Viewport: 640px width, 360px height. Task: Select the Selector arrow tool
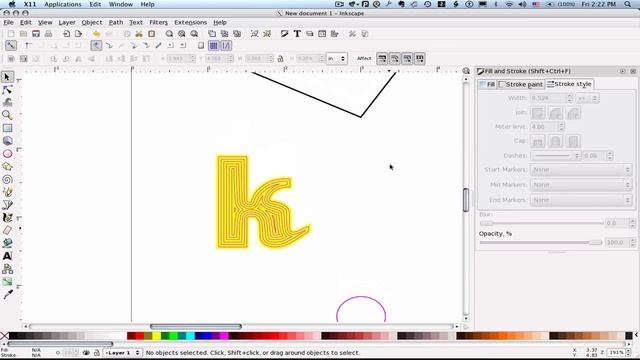(x=7, y=77)
